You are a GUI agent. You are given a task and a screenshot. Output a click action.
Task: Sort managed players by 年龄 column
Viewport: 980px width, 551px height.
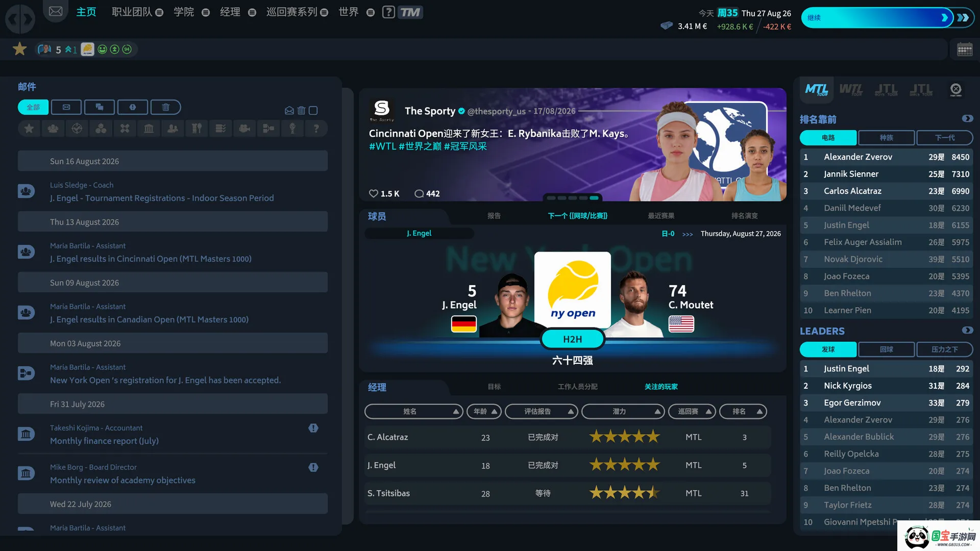(x=484, y=411)
